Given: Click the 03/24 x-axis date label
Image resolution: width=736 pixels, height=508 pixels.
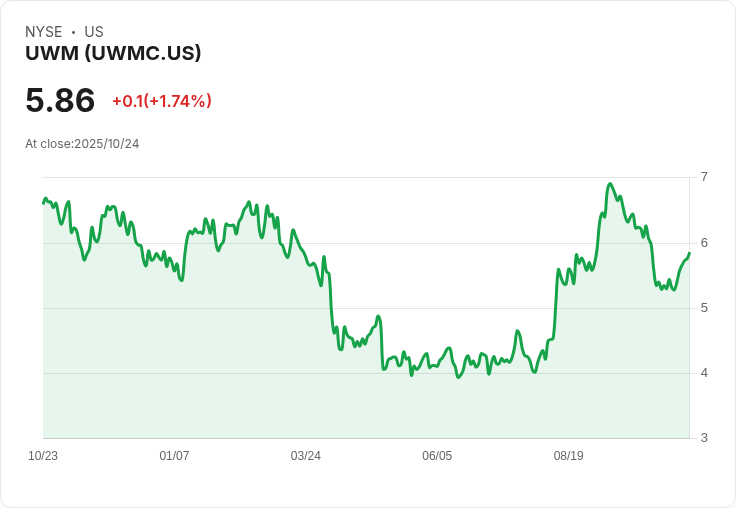Looking at the screenshot, I should pyautogui.click(x=306, y=456).
